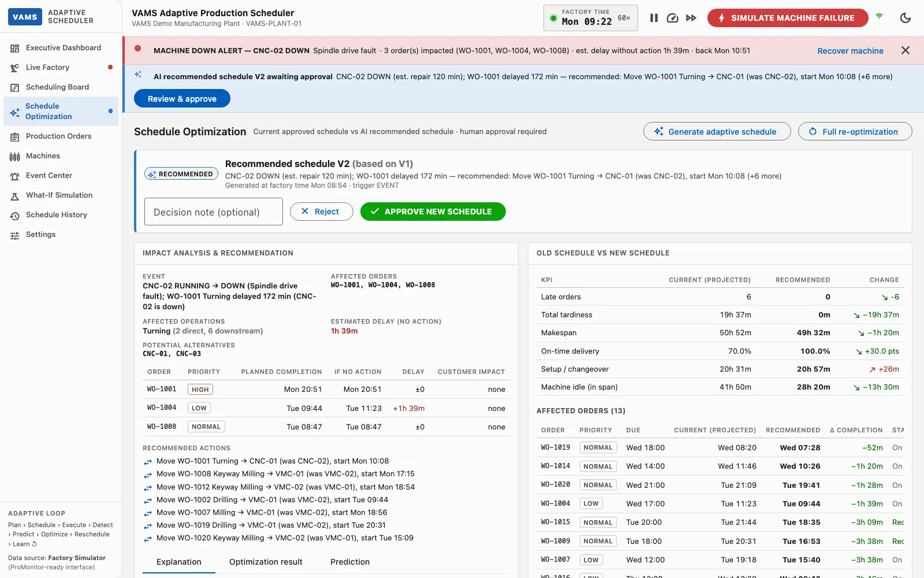The width and height of the screenshot is (924, 578).
Task: Switch to Optimization result tab
Action: click(x=266, y=562)
